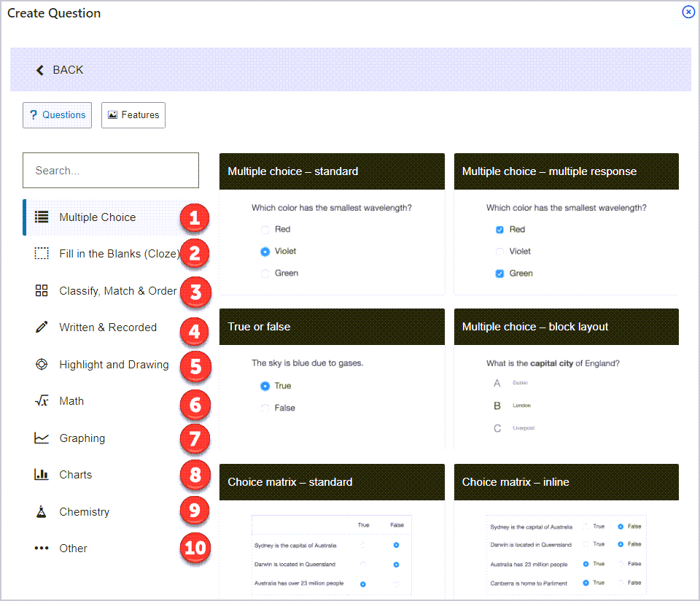Toggle the Red checkbox in multiple response
Screen dimensions: 700x601
499,230
